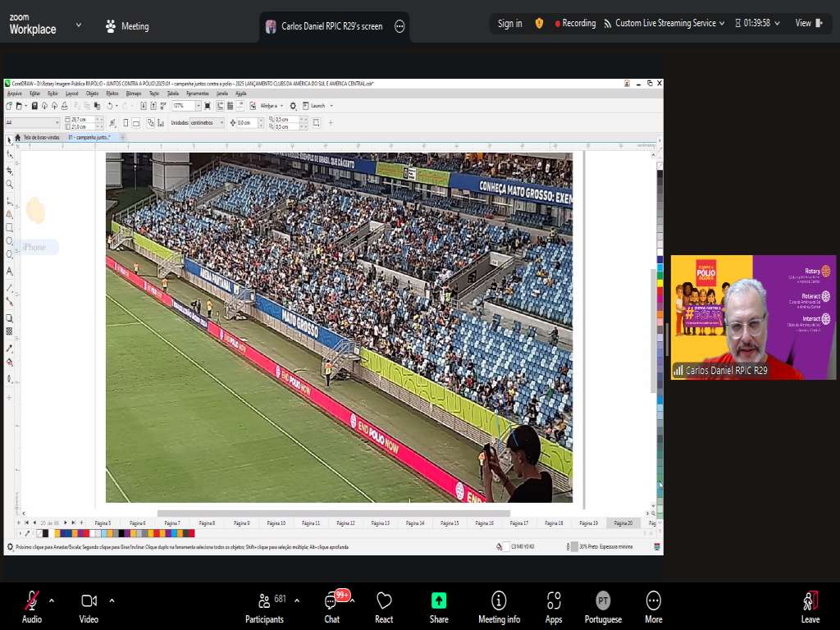Switch to the Meeting tab

click(127, 26)
